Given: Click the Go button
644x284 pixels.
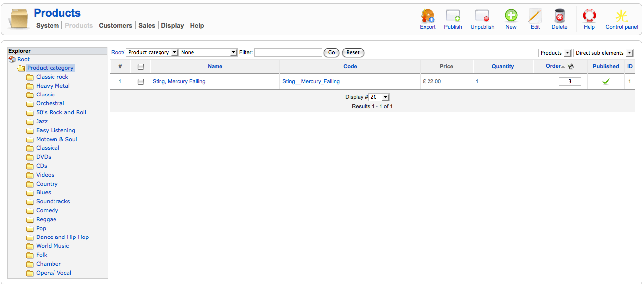Looking at the screenshot, I should 331,53.
